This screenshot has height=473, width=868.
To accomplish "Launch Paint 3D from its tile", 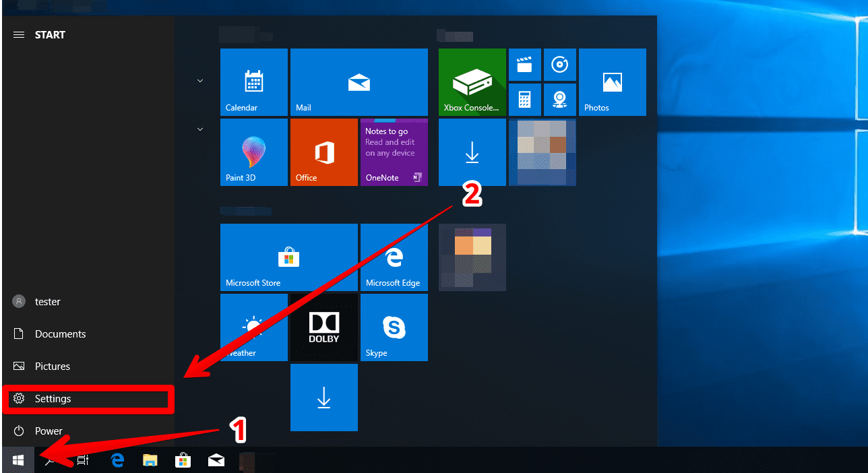I will tap(254, 152).
